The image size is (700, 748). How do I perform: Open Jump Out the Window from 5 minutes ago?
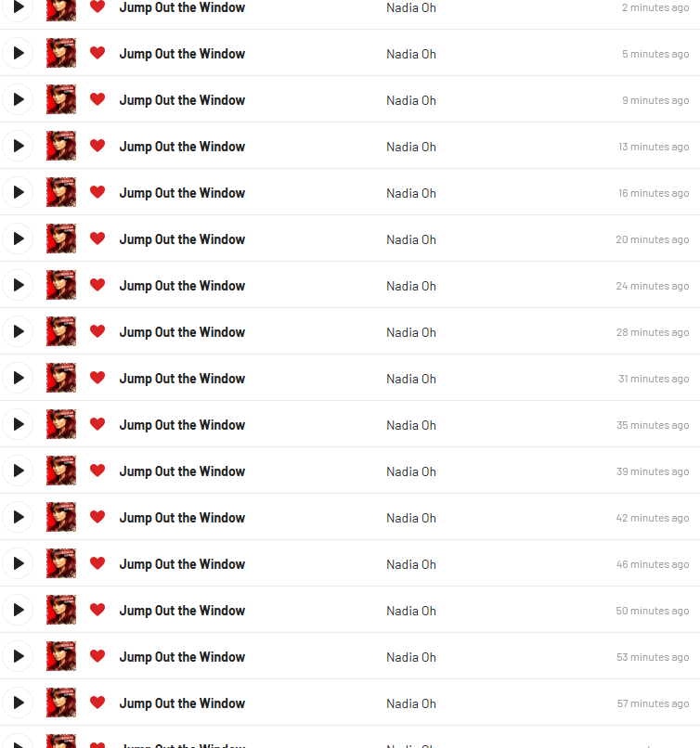coord(182,54)
